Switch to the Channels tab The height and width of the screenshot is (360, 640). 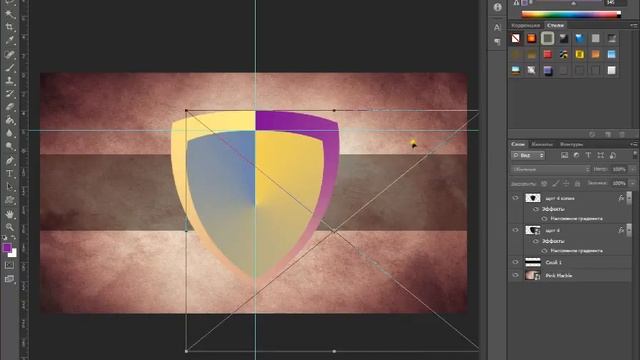[542, 144]
